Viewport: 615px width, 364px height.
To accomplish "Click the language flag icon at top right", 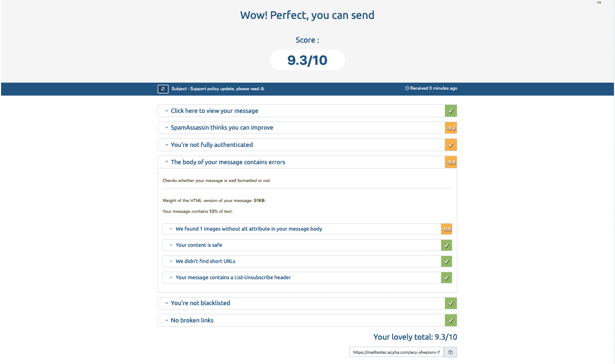I will (598, 3).
